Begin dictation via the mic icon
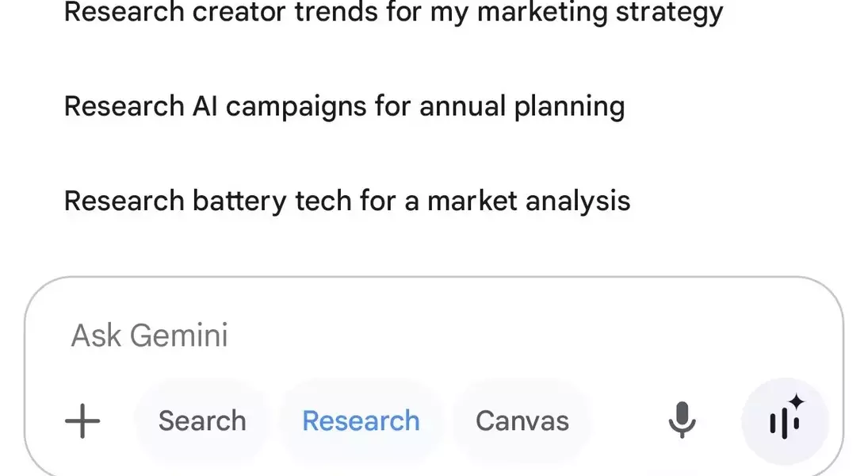Viewport: 868px width, 476px height. coord(682,420)
